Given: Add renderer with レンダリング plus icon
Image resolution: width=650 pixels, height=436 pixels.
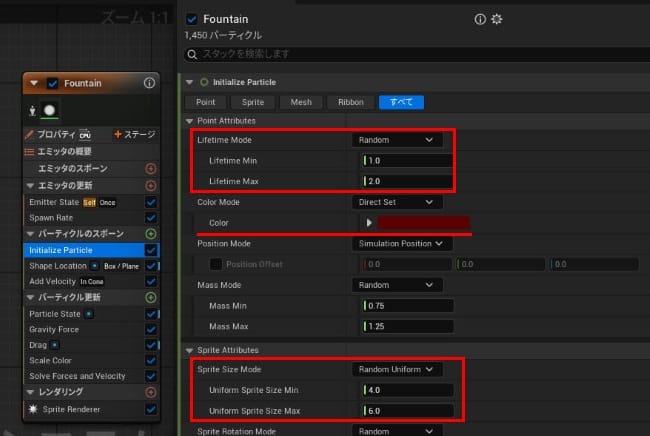Looking at the screenshot, I should coord(151,392).
